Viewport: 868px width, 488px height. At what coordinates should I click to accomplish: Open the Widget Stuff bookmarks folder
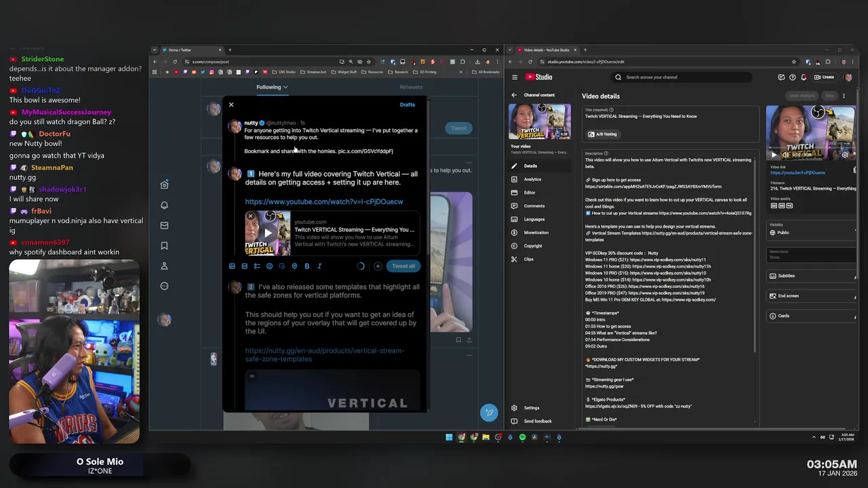(x=345, y=72)
